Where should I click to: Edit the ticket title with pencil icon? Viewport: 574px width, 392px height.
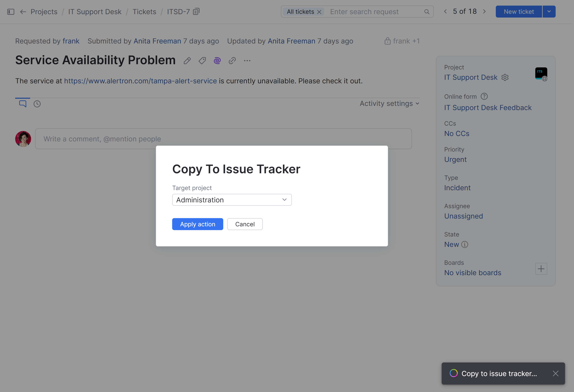pyautogui.click(x=187, y=60)
